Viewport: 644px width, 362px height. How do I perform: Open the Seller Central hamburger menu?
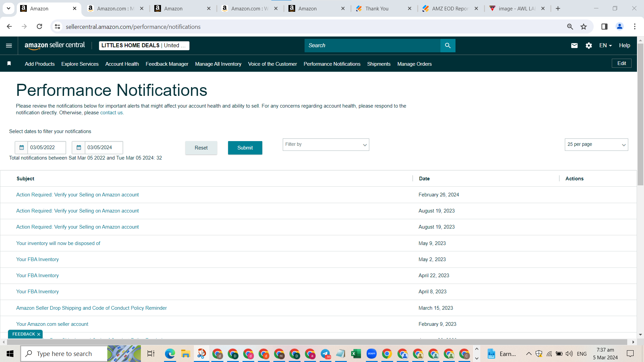[x=9, y=46]
